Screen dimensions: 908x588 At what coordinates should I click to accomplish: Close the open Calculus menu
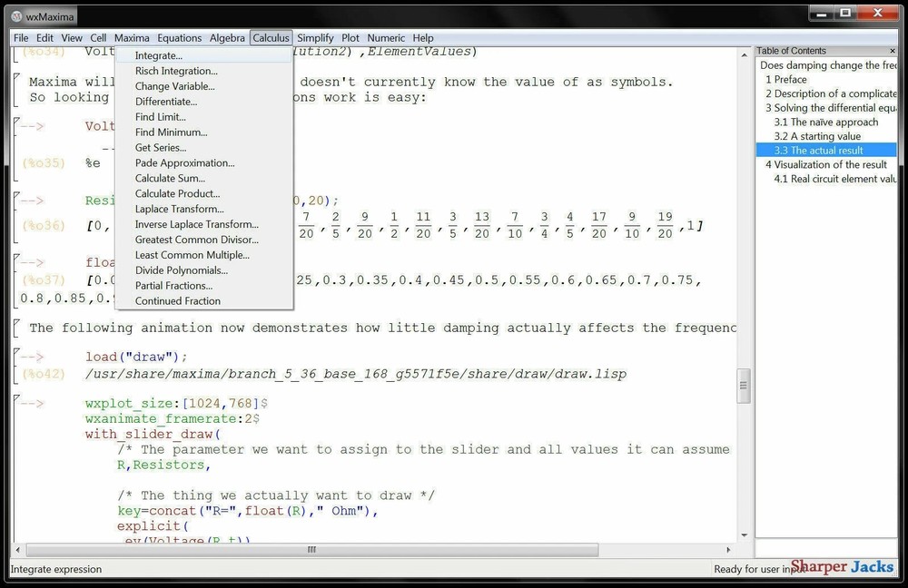271,37
